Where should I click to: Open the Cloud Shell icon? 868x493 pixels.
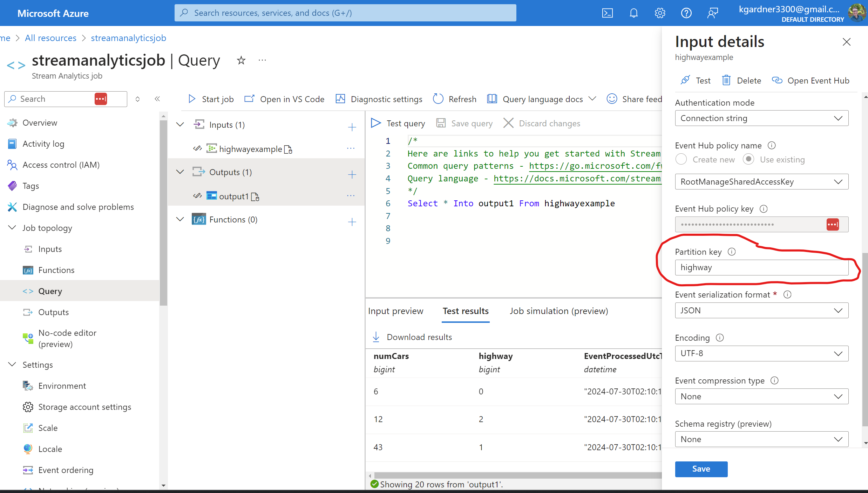608,13
